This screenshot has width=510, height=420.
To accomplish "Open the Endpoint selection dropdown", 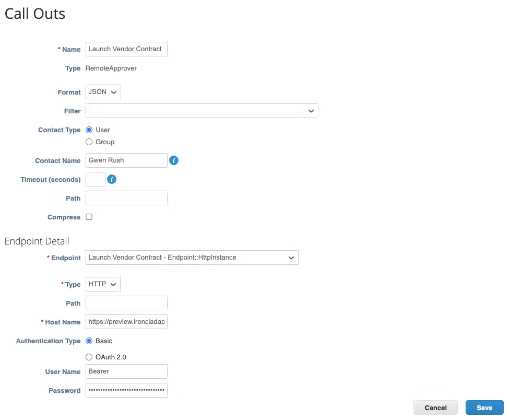I will click(192, 258).
